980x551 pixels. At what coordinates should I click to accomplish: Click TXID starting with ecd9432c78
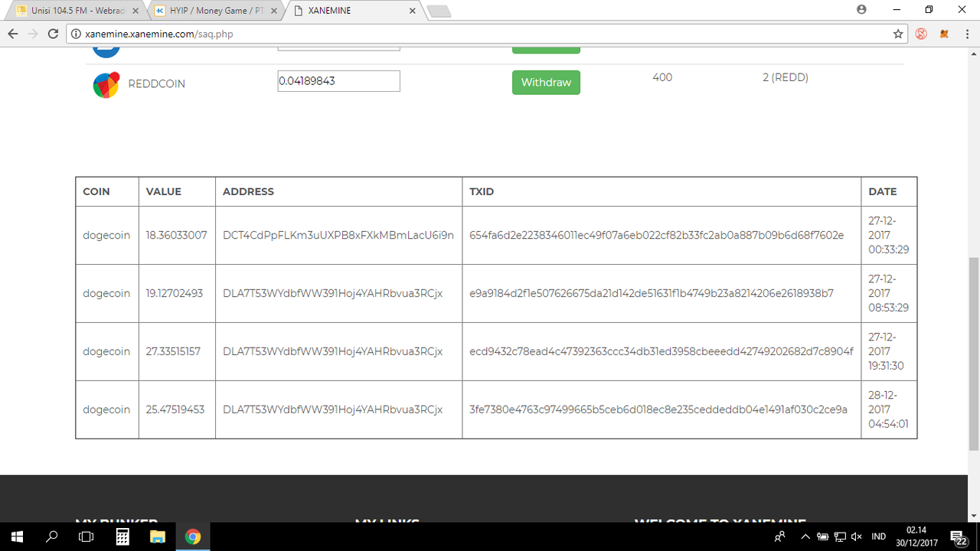click(x=661, y=351)
